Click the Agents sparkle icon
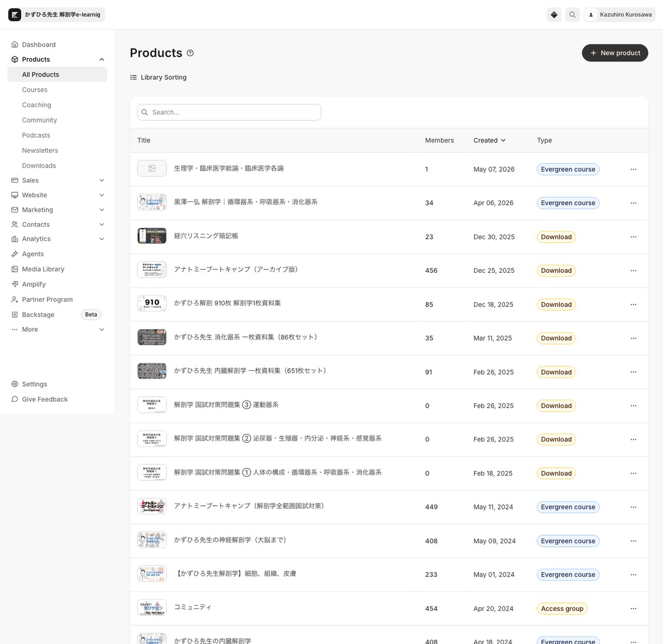The width and height of the screenshot is (663, 644). (15, 254)
